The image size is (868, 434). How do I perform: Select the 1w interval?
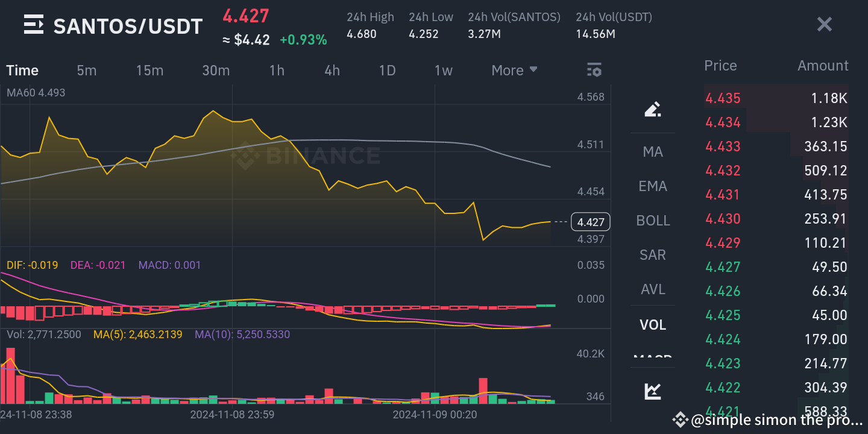pyautogui.click(x=444, y=71)
